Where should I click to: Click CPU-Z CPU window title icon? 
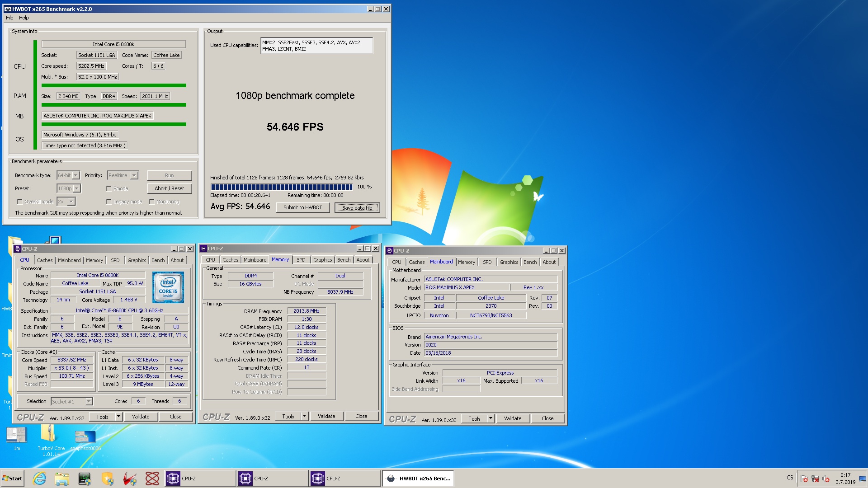18,249
